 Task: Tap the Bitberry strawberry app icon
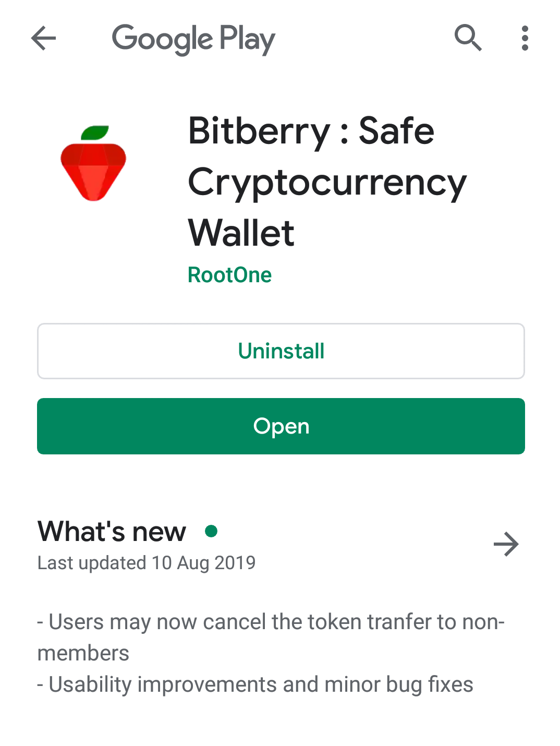[x=93, y=163]
